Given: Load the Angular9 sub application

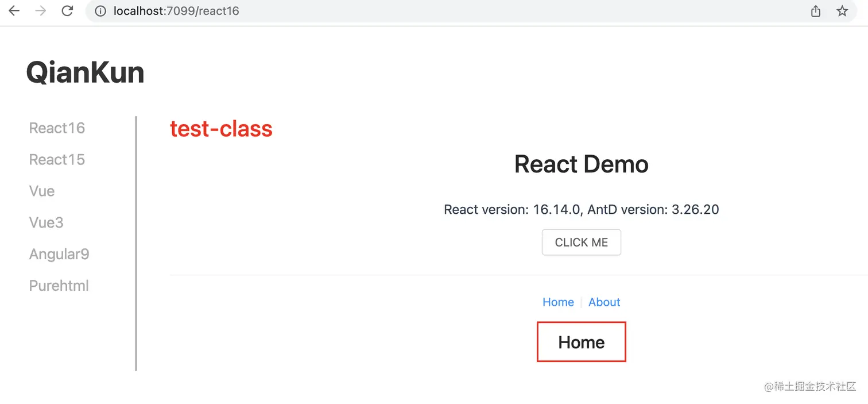Looking at the screenshot, I should point(59,254).
